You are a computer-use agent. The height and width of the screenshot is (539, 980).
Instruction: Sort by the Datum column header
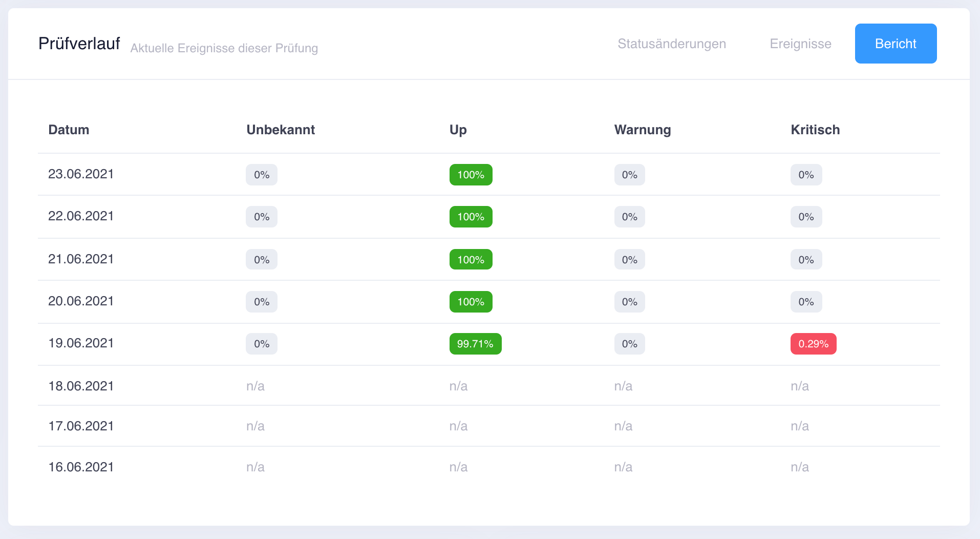point(69,130)
